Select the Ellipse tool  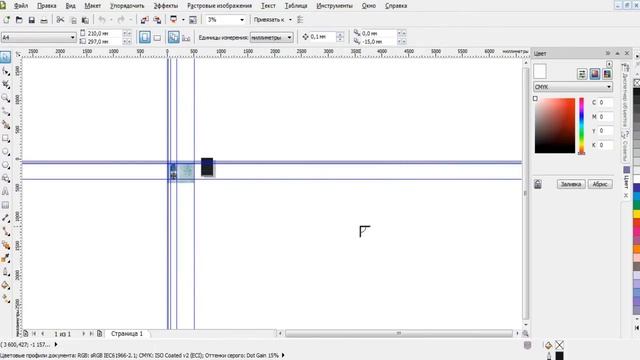pyautogui.click(x=6, y=152)
